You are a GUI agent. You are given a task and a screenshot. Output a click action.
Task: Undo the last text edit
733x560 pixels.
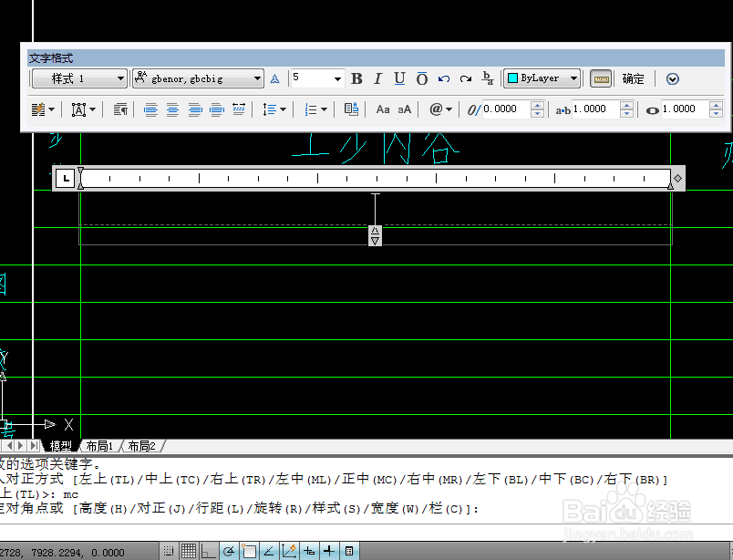click(x=444, y=78)
